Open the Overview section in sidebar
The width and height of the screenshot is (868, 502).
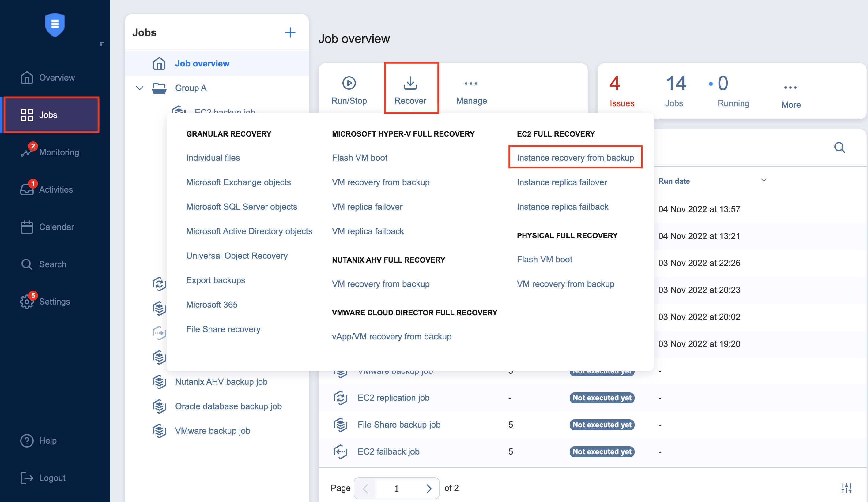[x=47, y=77]
